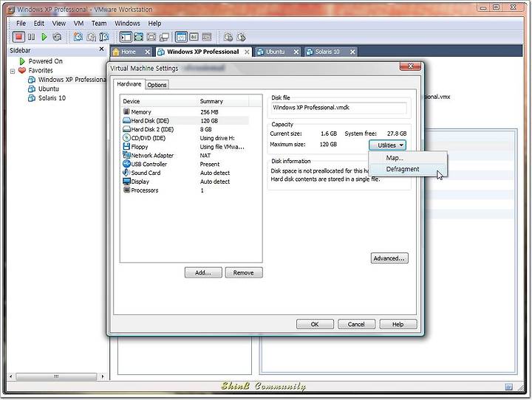Select Ubuntu in the sidebar Favorites

point(44,89)
